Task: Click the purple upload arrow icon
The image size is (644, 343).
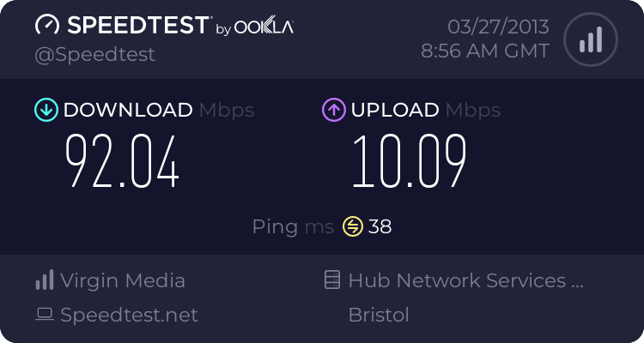Action: [333, 110]
